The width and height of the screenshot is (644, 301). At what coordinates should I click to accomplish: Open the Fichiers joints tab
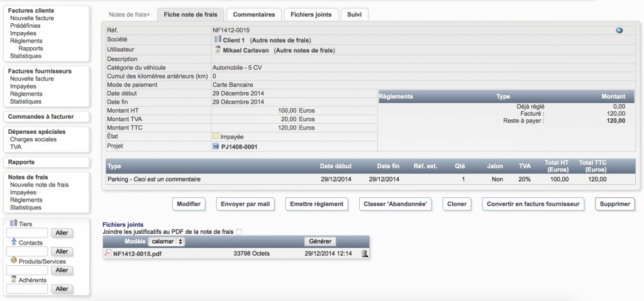(x=311, y=15)
